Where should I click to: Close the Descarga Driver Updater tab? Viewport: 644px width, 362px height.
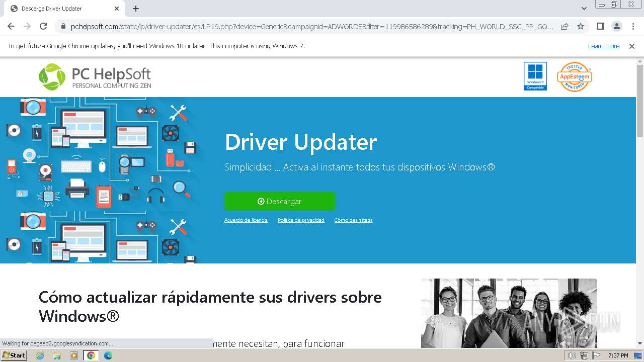point(117,9)
